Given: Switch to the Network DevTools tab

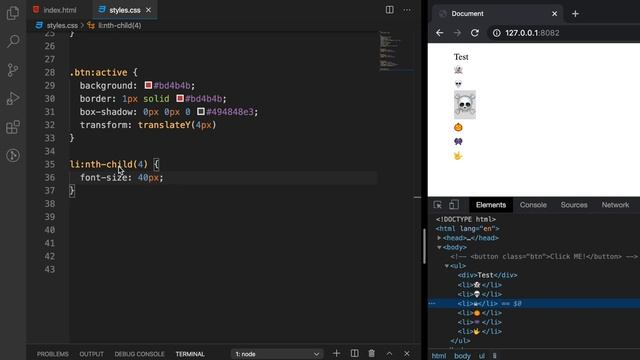Looking at the screenshot, I should 615,205.
